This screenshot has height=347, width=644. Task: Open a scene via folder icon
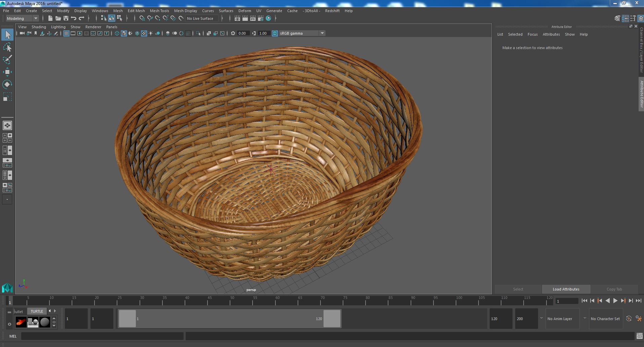pos(58,18)
